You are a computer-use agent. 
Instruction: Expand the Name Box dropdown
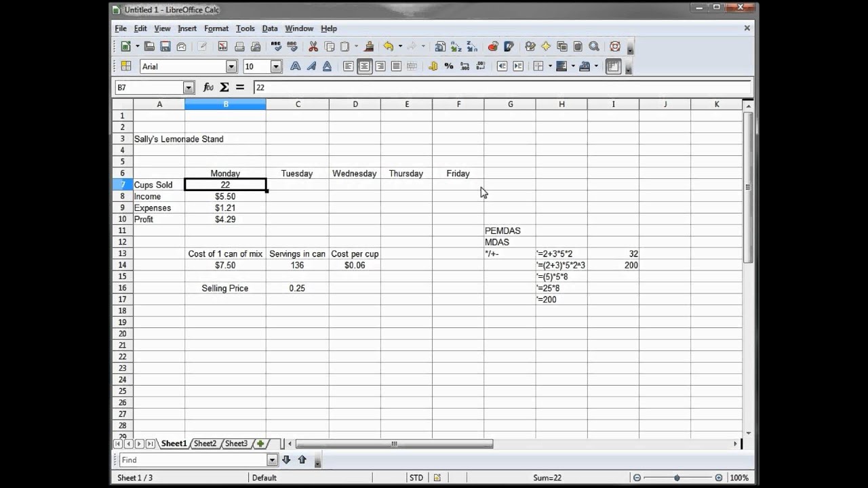189,87
